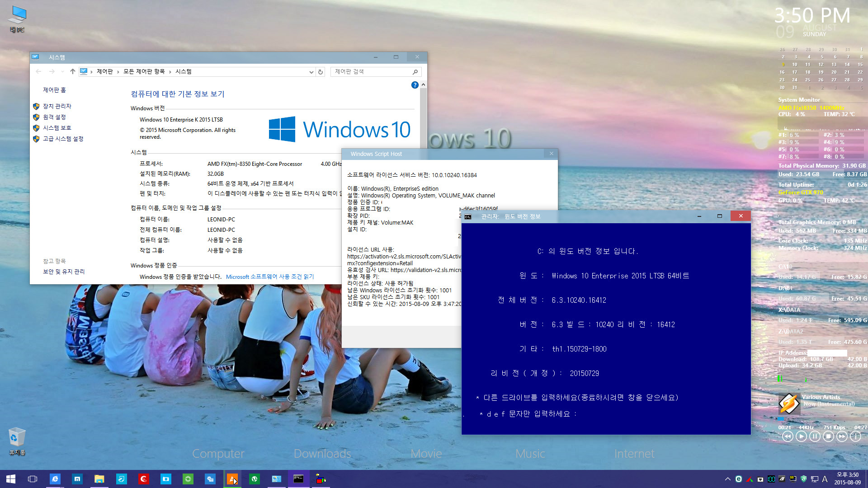Click the red G taskbar icon

click(x=144, y=479)
